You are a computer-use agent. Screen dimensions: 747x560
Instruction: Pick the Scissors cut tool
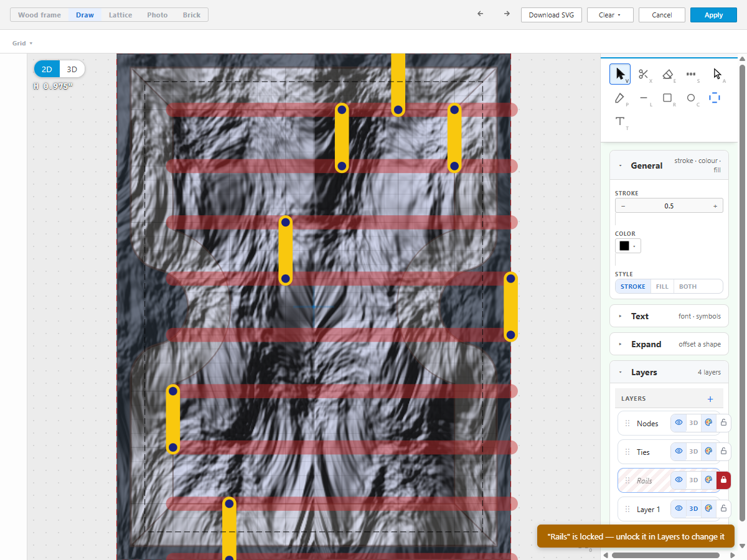coord(644,74)
